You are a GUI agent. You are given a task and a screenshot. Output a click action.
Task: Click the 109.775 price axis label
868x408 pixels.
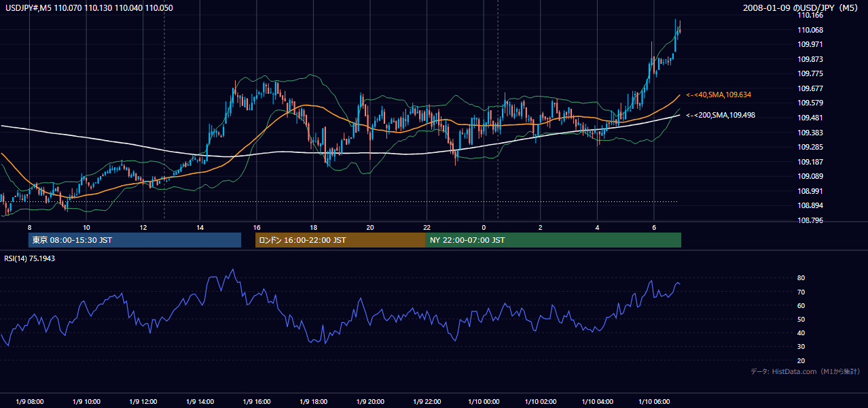click(810, 73)
